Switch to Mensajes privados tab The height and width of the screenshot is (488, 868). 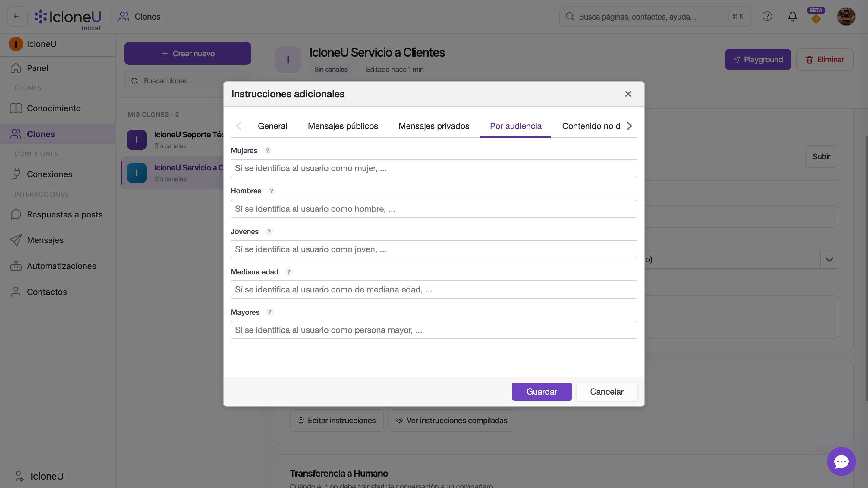[434, 126]
